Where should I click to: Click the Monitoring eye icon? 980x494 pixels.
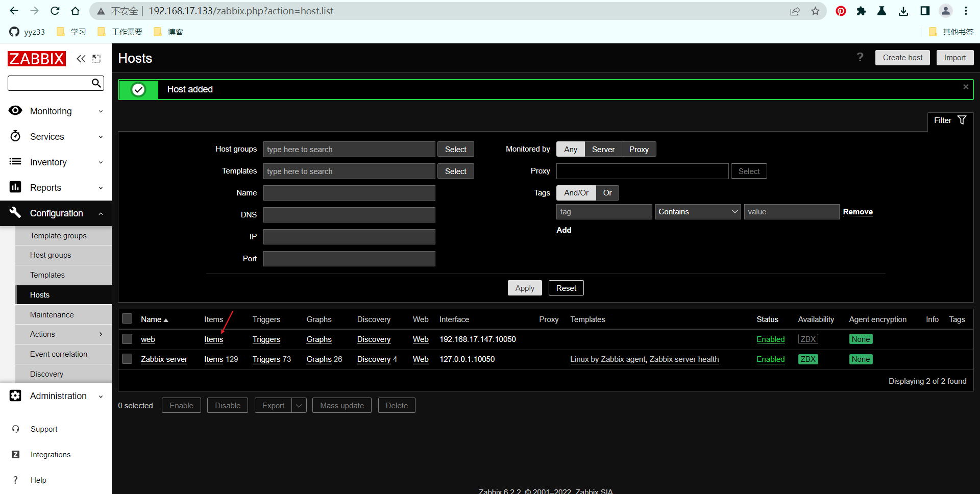click(15, 111)
